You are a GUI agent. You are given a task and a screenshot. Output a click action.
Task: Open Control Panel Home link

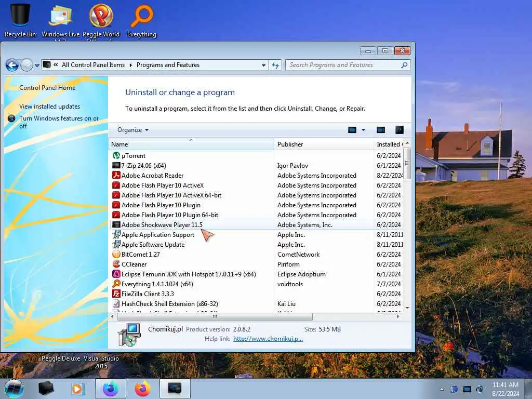pos(47,88)
